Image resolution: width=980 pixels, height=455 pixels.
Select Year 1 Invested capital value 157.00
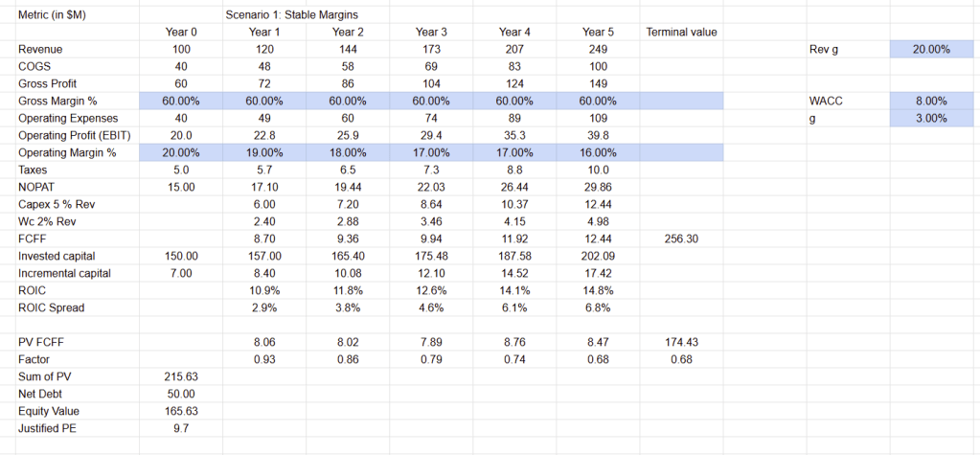pyautogui.click(x=264, y=256)
